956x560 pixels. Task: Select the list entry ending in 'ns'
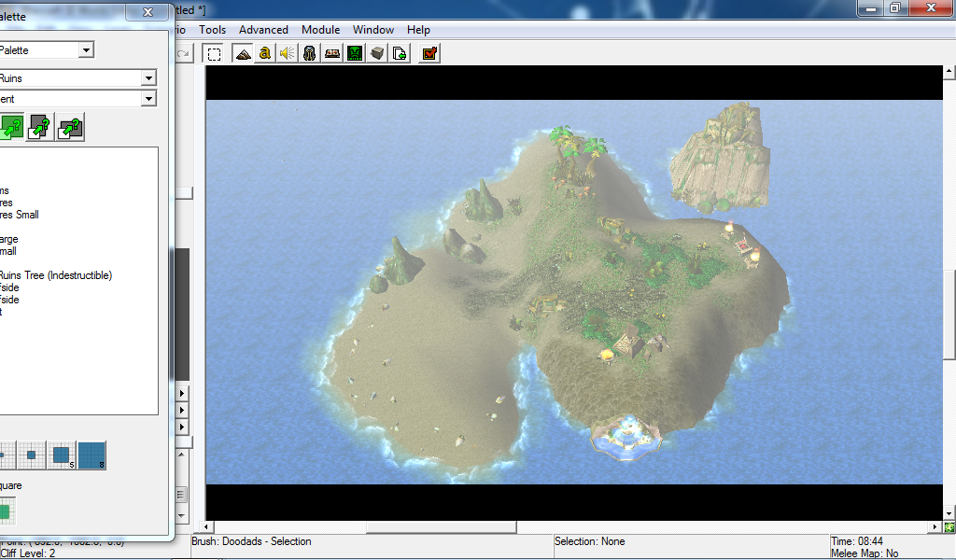pyautogui.click(x=5, y=190)
